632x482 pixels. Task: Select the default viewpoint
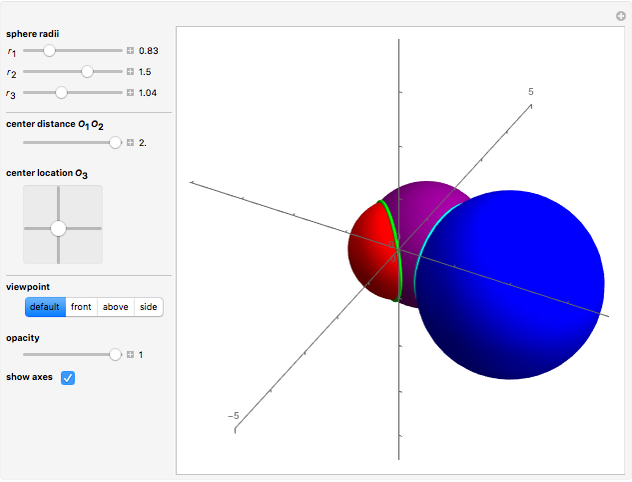point(44,307)
